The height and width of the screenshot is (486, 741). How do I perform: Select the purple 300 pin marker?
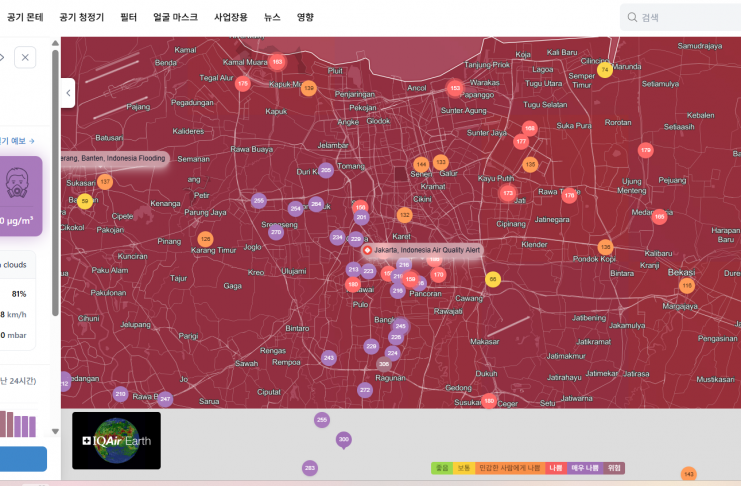[344, 439]
